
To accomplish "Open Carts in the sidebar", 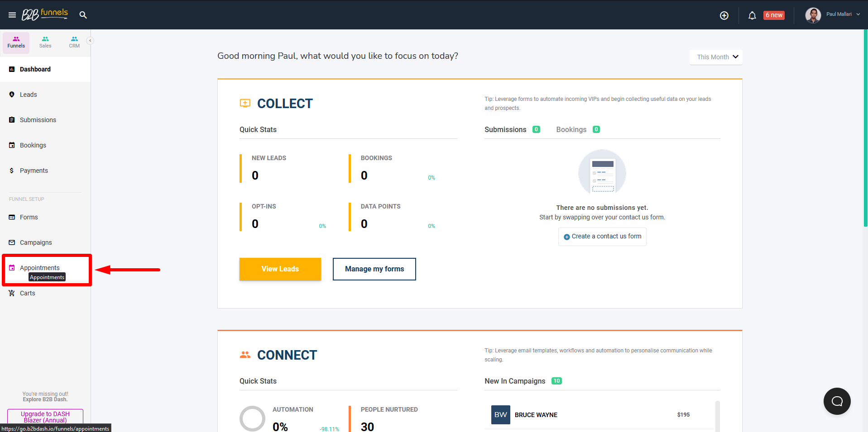I will (x=45, y=293).
